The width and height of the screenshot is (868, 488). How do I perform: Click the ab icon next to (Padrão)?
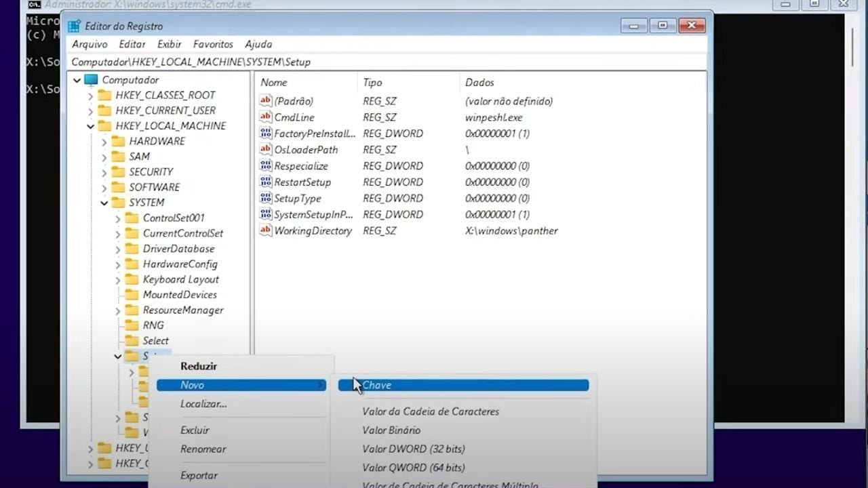265,100
